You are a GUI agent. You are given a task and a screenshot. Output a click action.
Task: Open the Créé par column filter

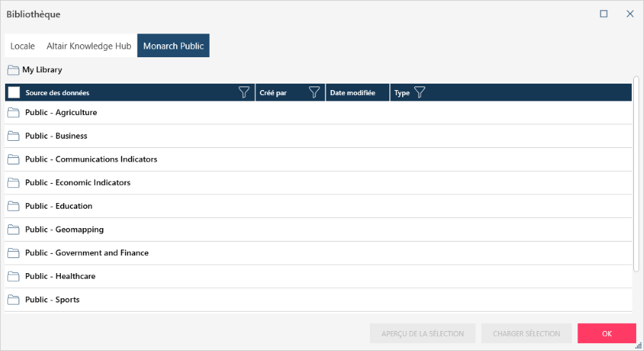pyautogui.click(x=314, y=92)
